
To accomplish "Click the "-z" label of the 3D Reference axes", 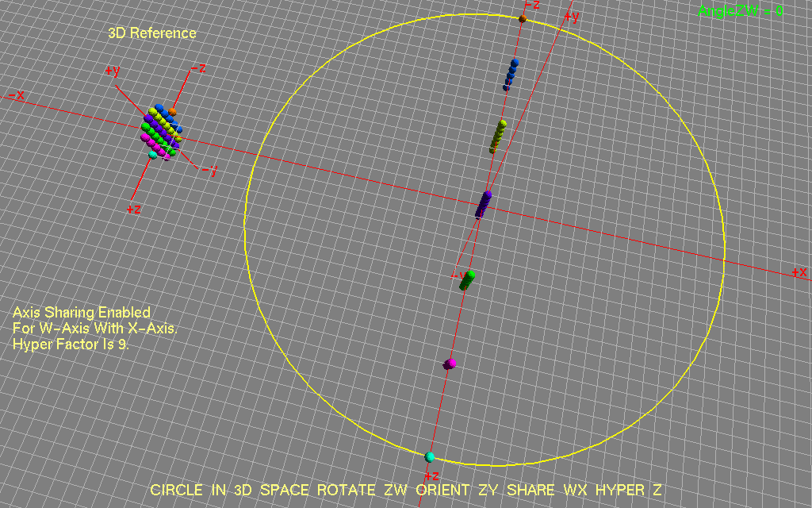I will [x=197, y=68].
